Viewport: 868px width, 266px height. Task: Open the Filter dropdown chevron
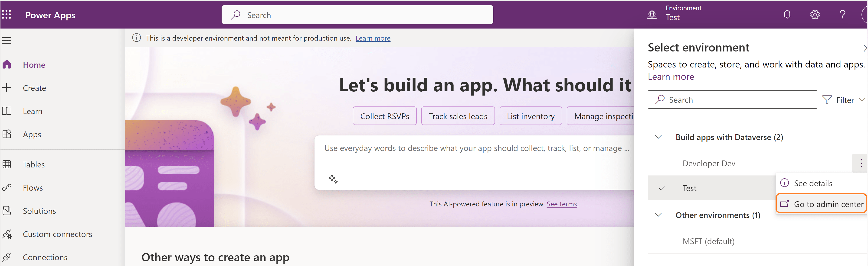point(862,99)
